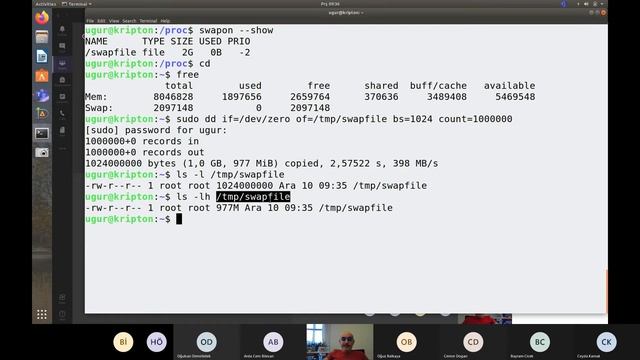Click highlighted /tmp/swapfile text in terminal
This screenshot has width=640, height=360.
(253, 197)
